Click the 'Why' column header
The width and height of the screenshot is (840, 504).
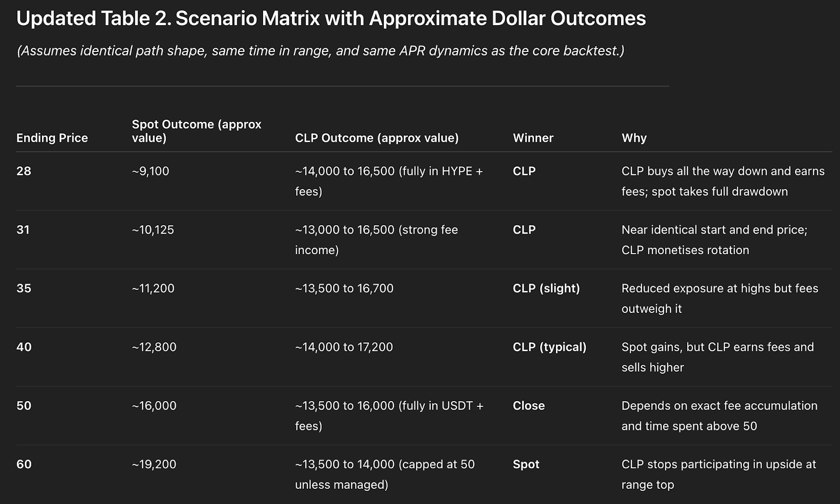point(634,138)
